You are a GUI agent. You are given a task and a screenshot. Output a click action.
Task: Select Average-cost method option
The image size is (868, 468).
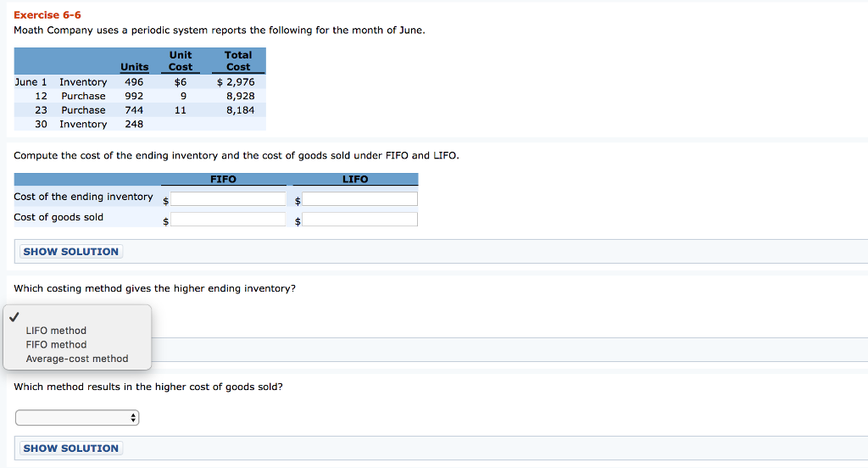pyautogui.click(x=77, y=359)
